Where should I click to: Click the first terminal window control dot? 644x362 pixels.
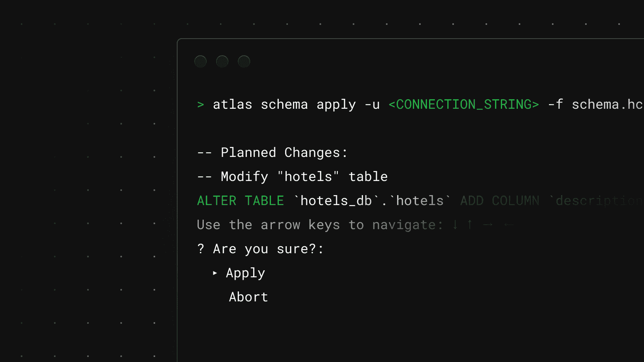[x=200, y=61]
